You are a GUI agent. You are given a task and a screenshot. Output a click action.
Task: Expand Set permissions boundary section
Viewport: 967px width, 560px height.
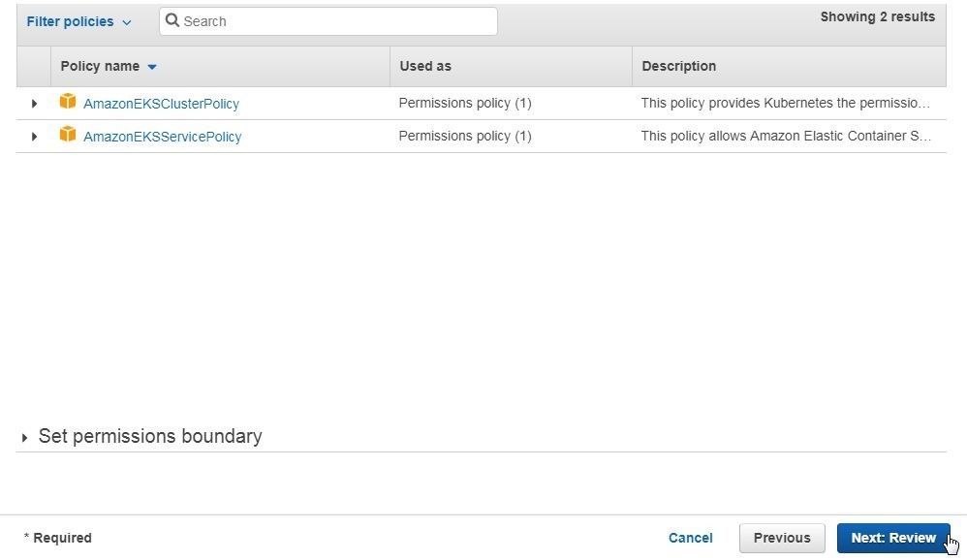tap(24, 437)
